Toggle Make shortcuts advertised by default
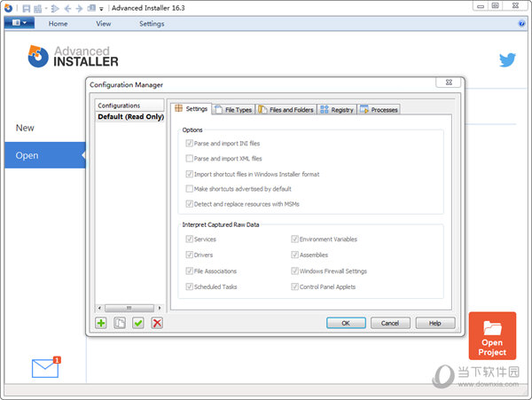 (x=190, y=189)
